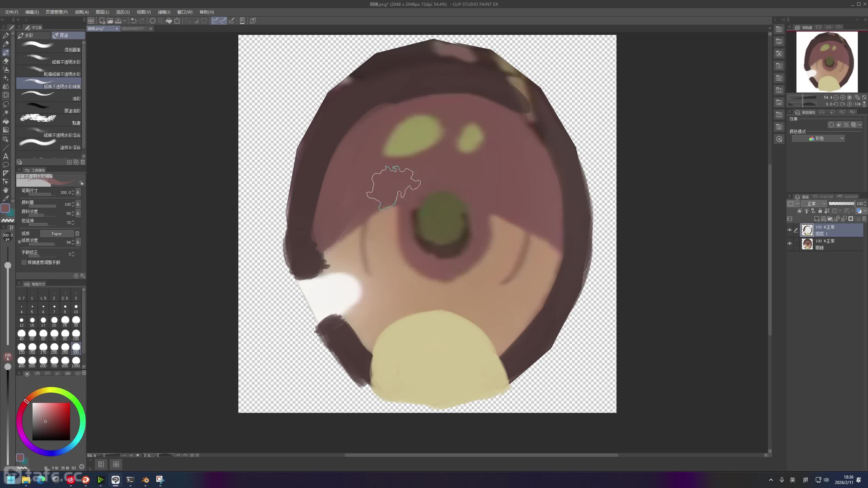Toggle visibility of 图层 1 layer
The width and height of the screenshot is (868, 488).
tap(790, 230)
